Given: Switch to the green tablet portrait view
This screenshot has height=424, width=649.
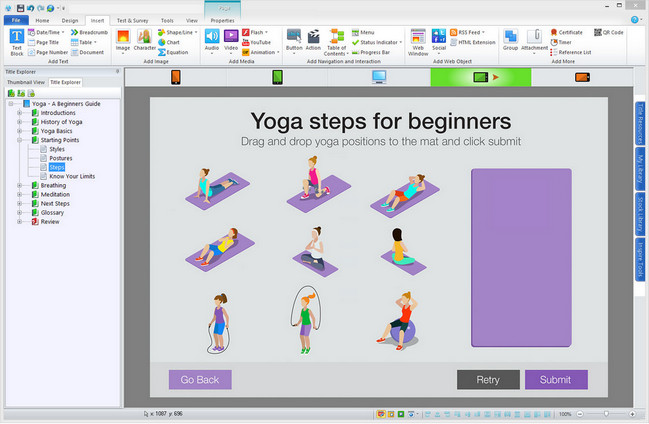Looking at the screenshot, I should click(x=277, y=77).
